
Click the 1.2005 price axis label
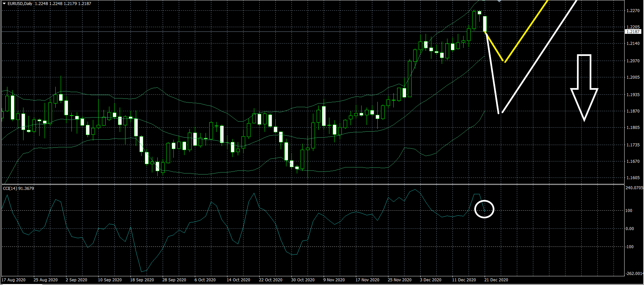tap(633, 77)
